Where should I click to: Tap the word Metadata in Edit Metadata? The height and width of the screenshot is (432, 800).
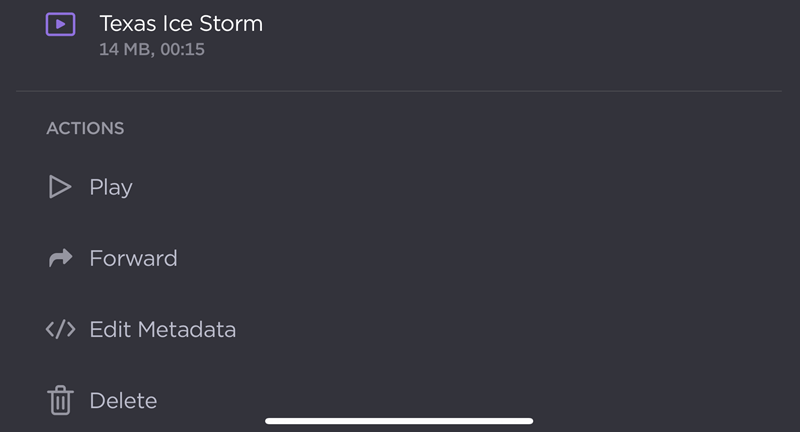[x=186, y=329]
